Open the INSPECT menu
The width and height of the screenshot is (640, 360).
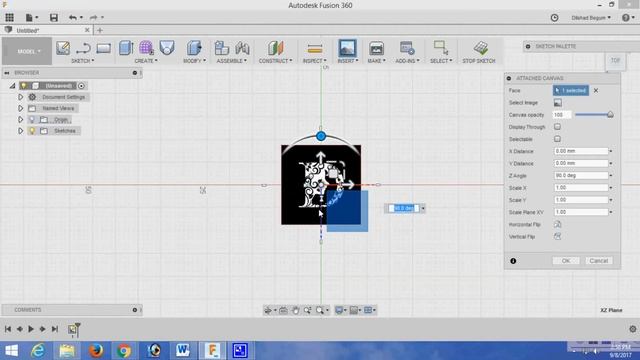coord(314,61)
